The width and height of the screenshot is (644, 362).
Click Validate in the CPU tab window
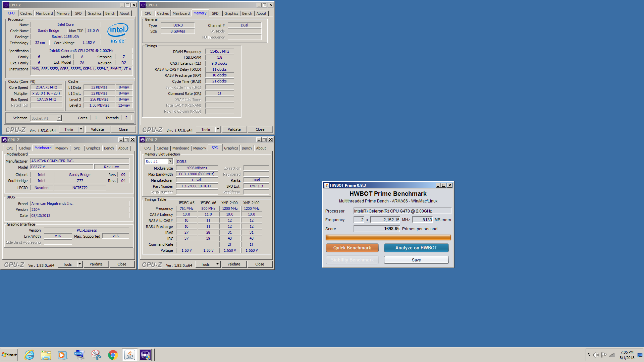[97, 129]
